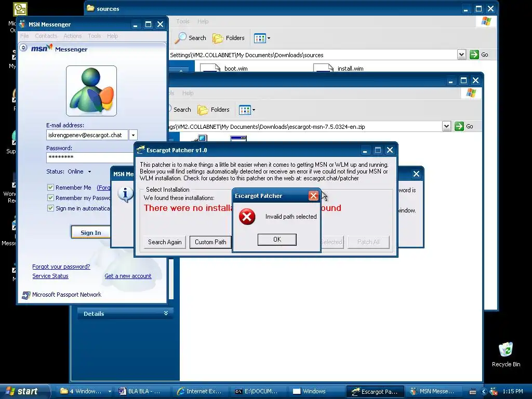Open Tools menu in MSN Messenger

[95, 36]
